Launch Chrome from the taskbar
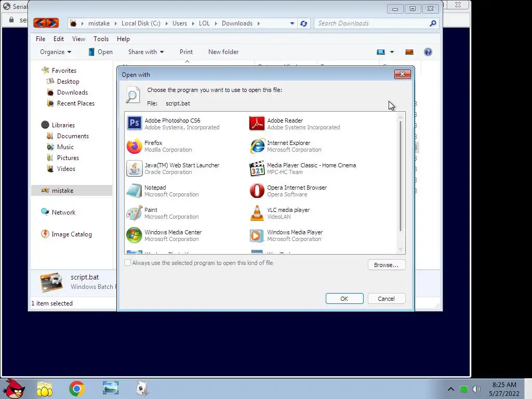532x399 pixels. click(77, 389)
